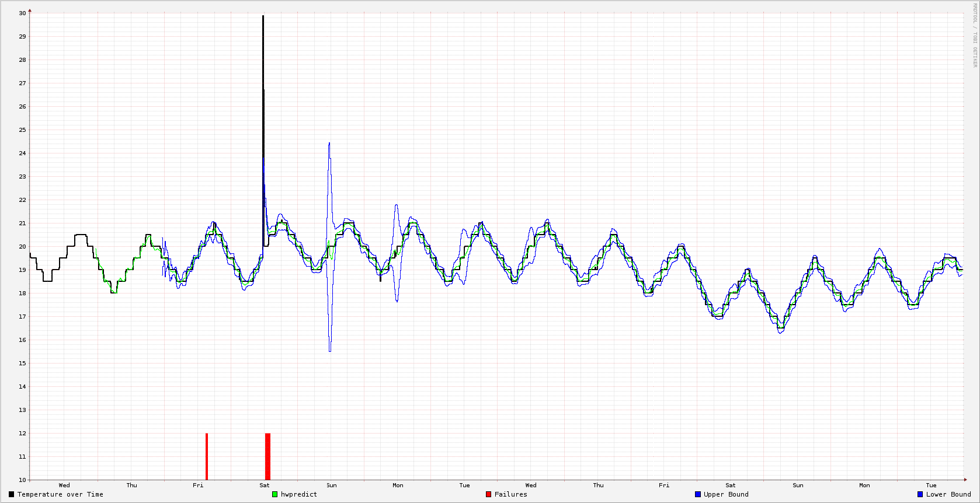Image resolution: width=980 pixels, height=503 pixels.
Task: Click the y-axis label 27
Action: pyautogui.click(x=22, y=83)
